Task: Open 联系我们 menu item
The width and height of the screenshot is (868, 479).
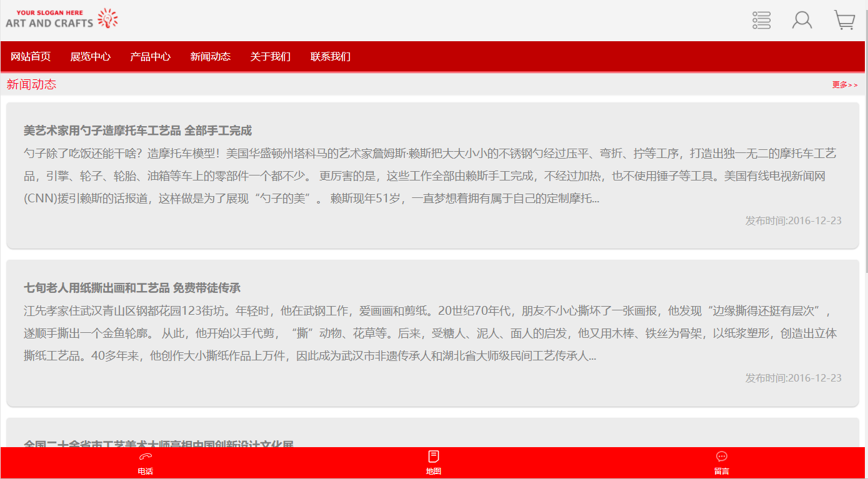Action: point(331,57)
